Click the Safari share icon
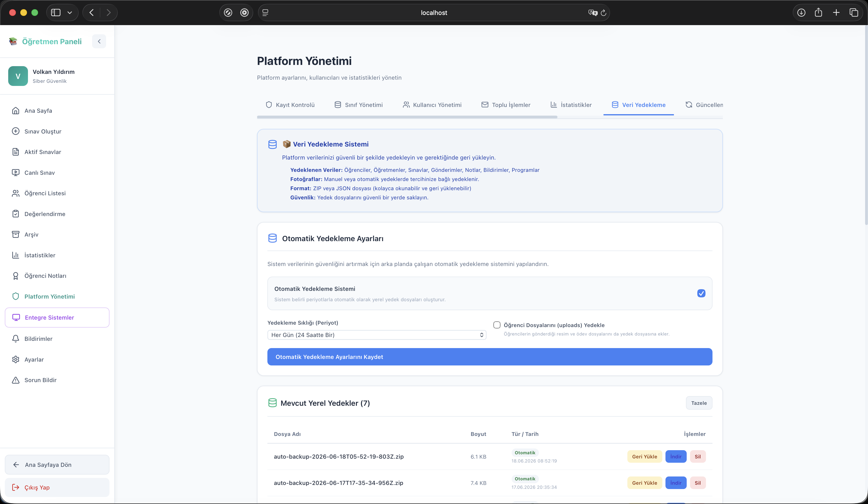 (x=818, y=13)
